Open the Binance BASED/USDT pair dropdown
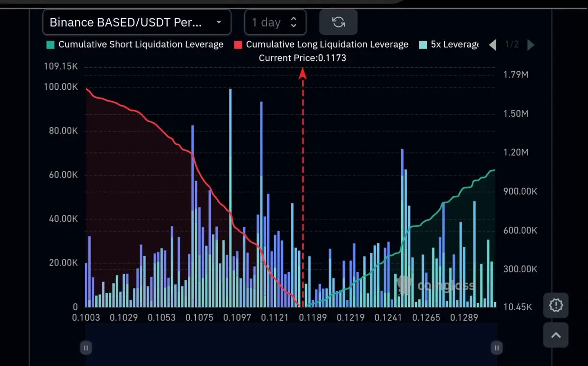 pyautogui.click(x=137, y=23)
